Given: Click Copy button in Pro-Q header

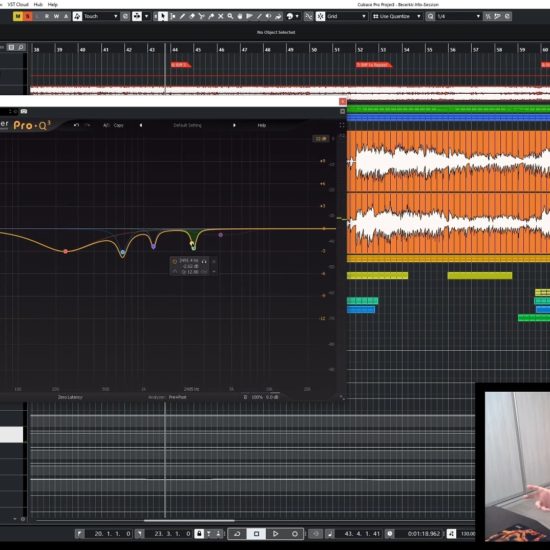Looking at the screenshot, I should pyautogui.click(x=119, y=125).
